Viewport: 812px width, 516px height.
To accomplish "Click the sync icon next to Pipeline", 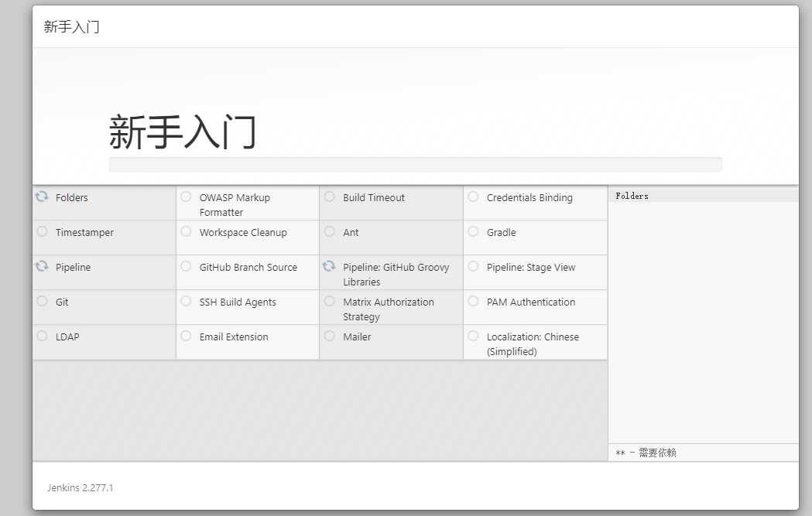I will [x=42, y=267].
